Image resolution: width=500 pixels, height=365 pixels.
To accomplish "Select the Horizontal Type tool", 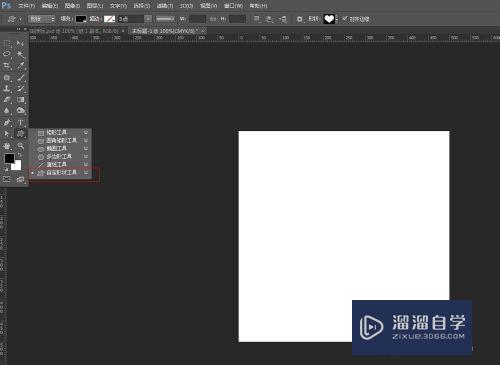I will pos(21,123).
